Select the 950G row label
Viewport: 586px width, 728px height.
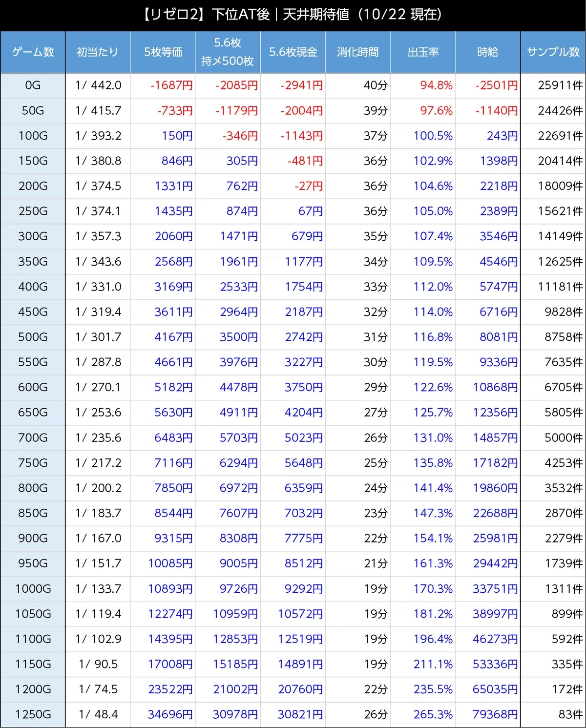point(33,563)
